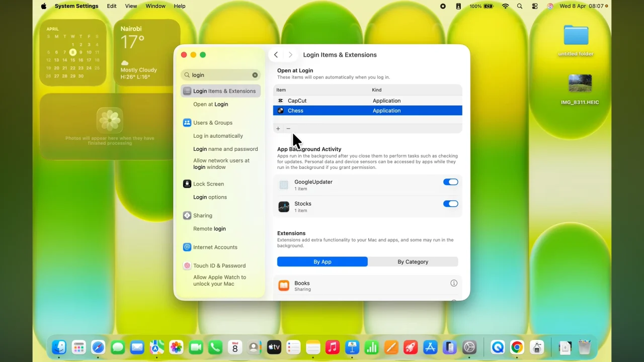Click the Stocks icon under App Background Activity

tap(284, 206)
